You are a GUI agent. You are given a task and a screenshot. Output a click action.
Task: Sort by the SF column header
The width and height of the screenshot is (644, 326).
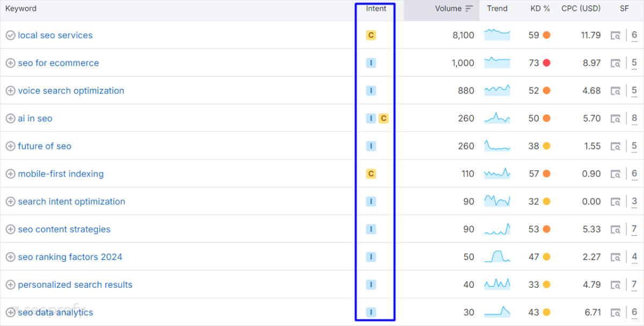624,9
